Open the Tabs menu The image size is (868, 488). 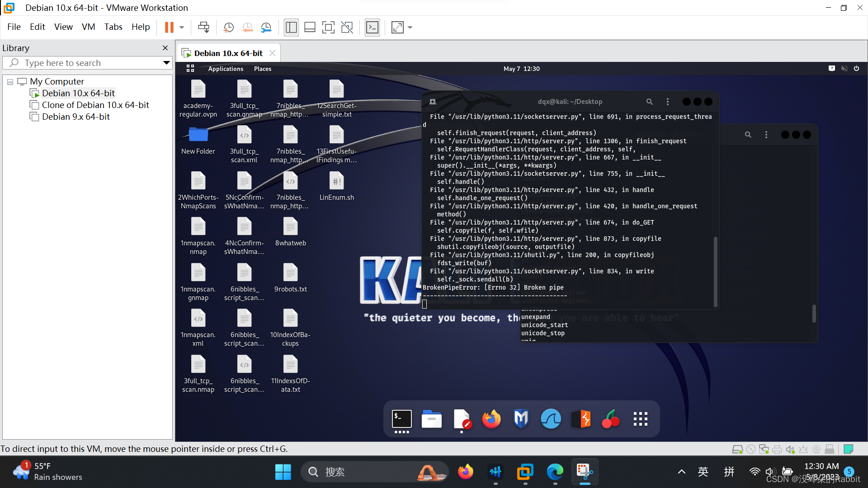pos(113,27)
